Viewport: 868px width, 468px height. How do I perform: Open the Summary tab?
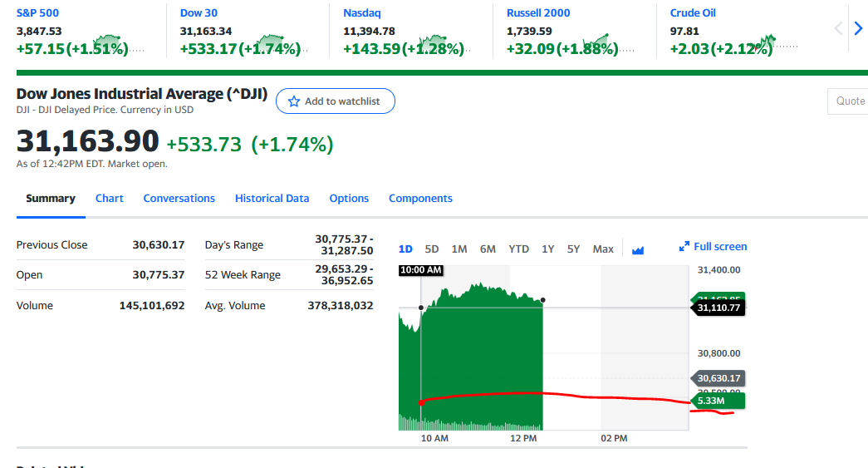[x=51, y=199]
